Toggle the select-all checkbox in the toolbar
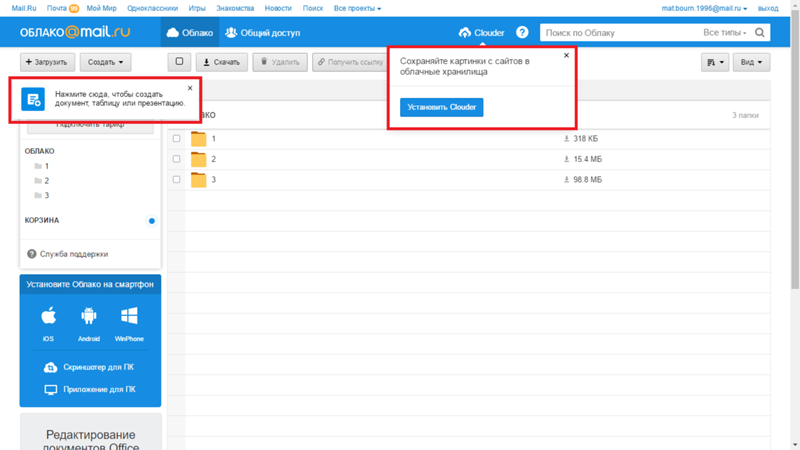 click(x=180, y=62)
